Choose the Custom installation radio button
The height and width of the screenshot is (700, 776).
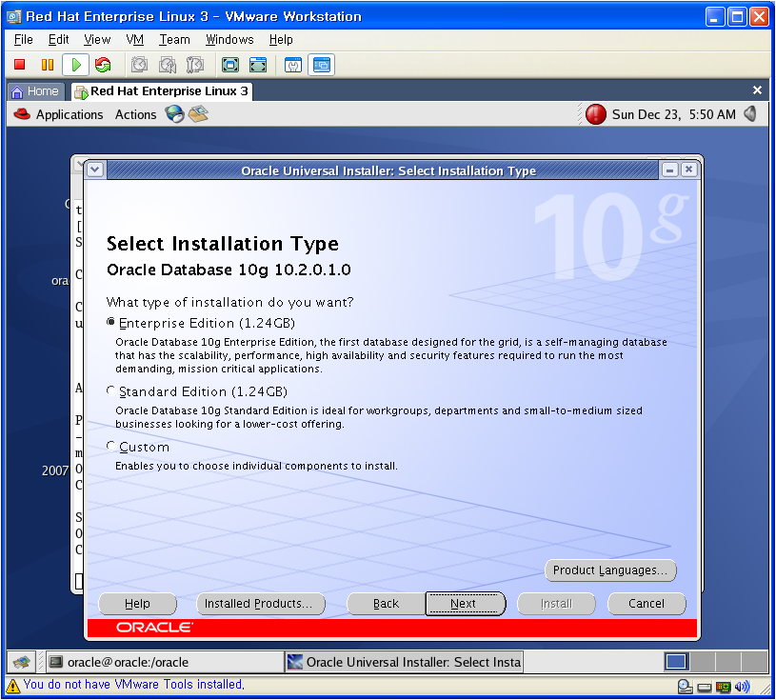111,446
